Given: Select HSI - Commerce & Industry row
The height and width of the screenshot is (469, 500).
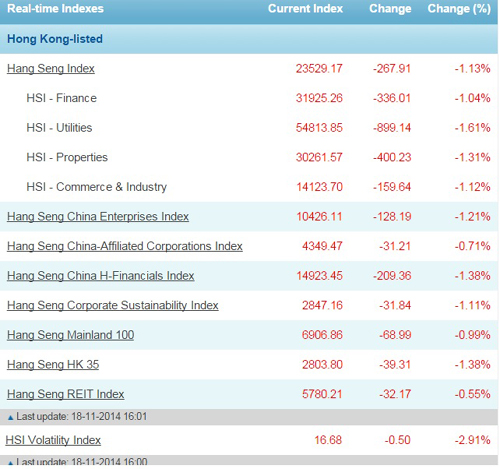Looking at the screenshot, I should click(249, 187).
